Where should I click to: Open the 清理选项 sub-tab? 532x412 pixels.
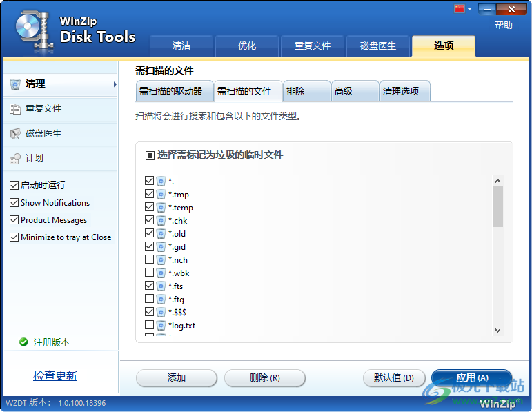pyautogui.click(x=405, y=91)
